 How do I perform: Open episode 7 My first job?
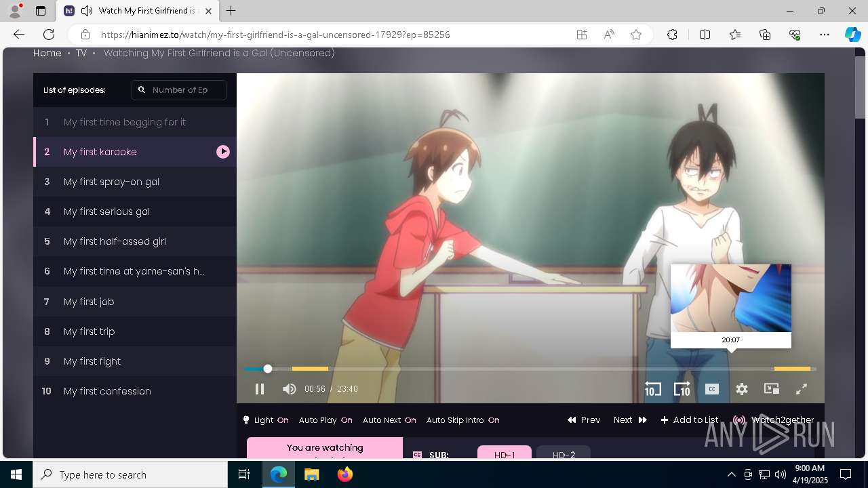coord(135,302)
